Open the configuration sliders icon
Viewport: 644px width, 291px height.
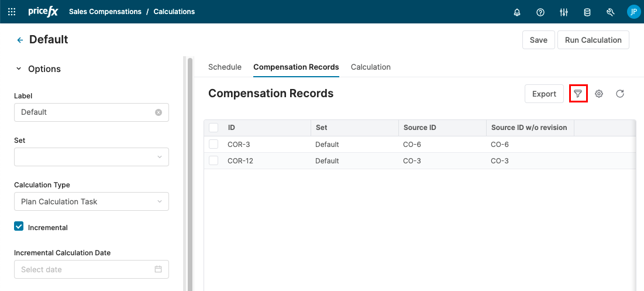(564, 12)
